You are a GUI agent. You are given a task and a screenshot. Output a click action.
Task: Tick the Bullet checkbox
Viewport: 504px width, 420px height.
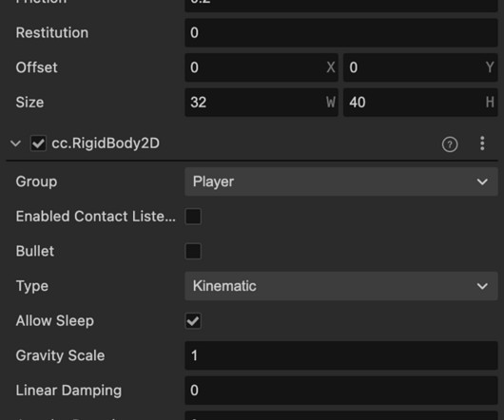(x=193, y=251)
